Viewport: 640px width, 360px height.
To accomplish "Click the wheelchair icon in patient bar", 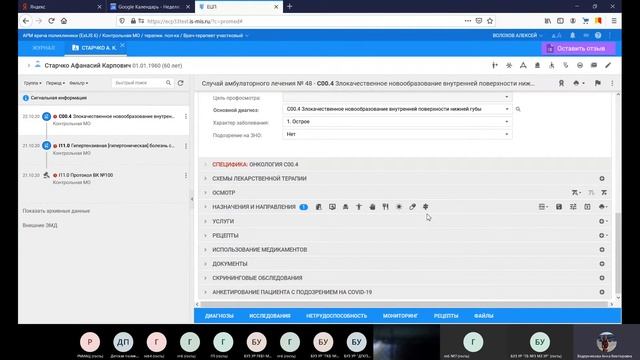I will pos(551,65).
